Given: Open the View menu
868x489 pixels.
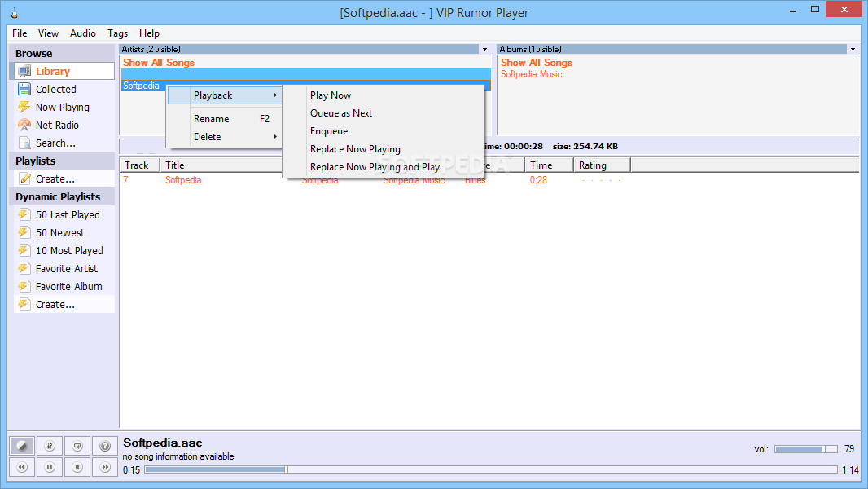Looking at the screenshot, I should click(48, 33).
